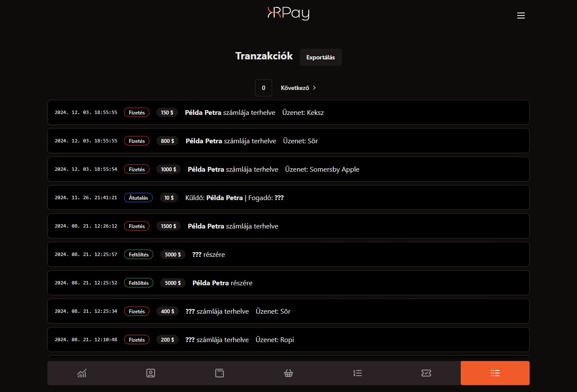Go to next page with Következő
This screenshot has width=577, height=392.
point(298,88)
